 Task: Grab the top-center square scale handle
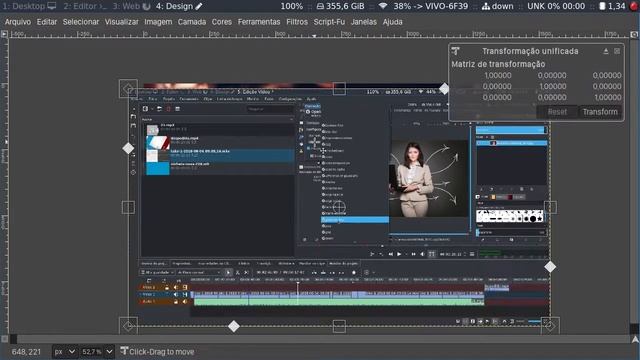(x=339, y=88)
